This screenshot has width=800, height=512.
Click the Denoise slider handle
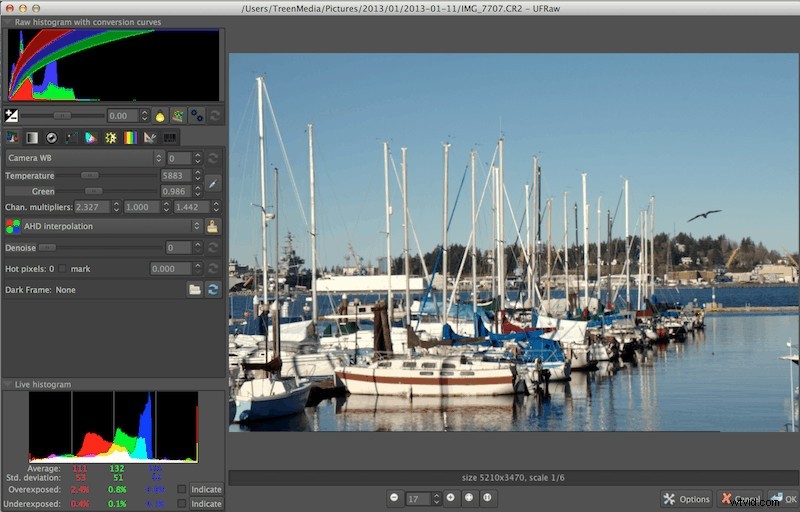[x=47, y=248]
